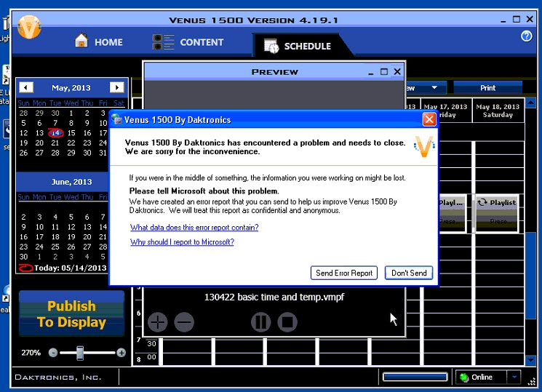Screen dimensions: 542x392
Task: Click the 270% zoom slider handle
Action: [x=80, y=353]
